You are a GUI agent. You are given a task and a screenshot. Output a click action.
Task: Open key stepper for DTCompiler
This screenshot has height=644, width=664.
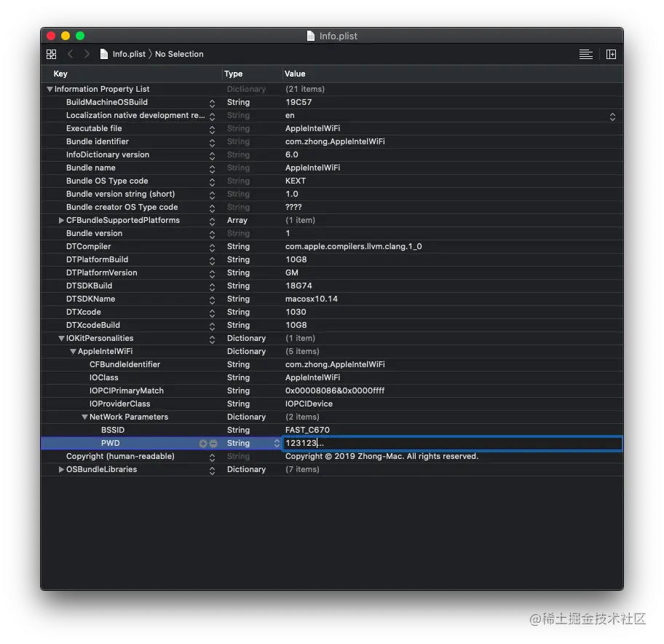[212, 248]
